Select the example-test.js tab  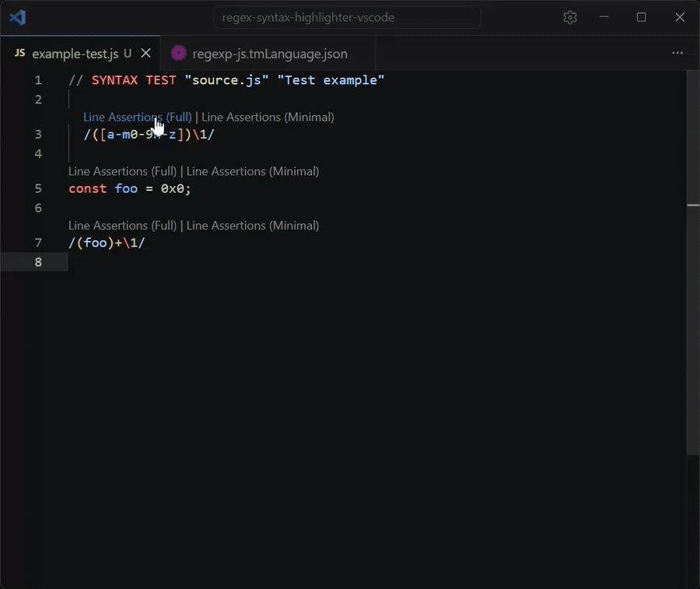pyautogui.click(x=78, y=54)
